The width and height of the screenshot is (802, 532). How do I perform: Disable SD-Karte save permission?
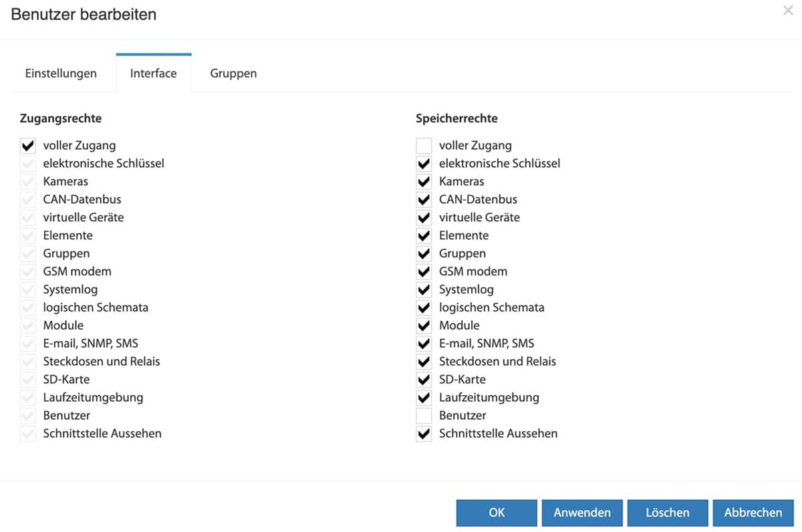point(424,380)
